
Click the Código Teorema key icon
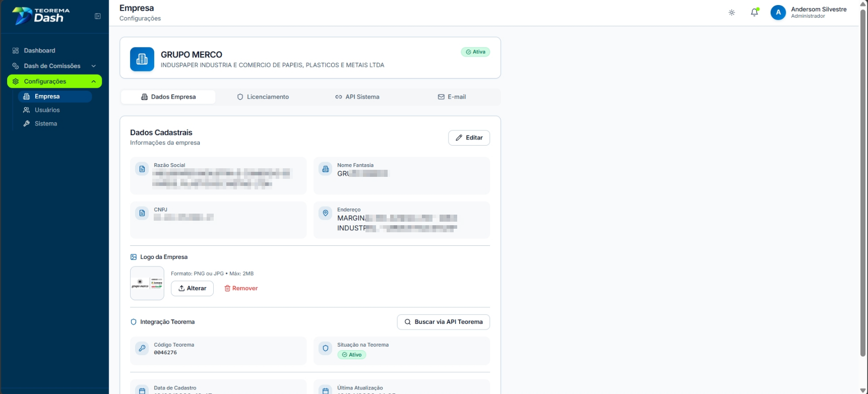coord(142,348)
